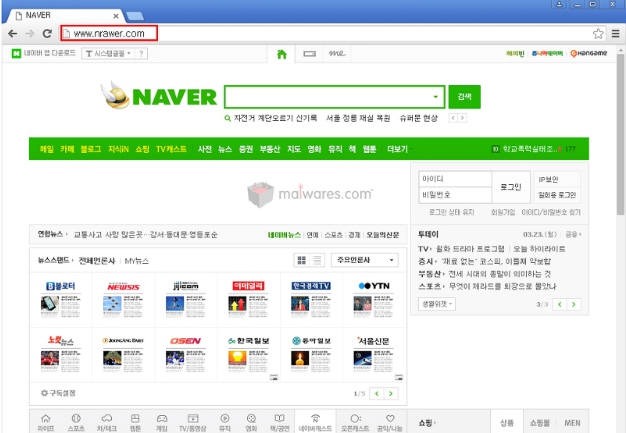The width and height of the screenshot is (626, 433).
Task: Show previous Newsstand page with left arrow
Action: (376, 393)
